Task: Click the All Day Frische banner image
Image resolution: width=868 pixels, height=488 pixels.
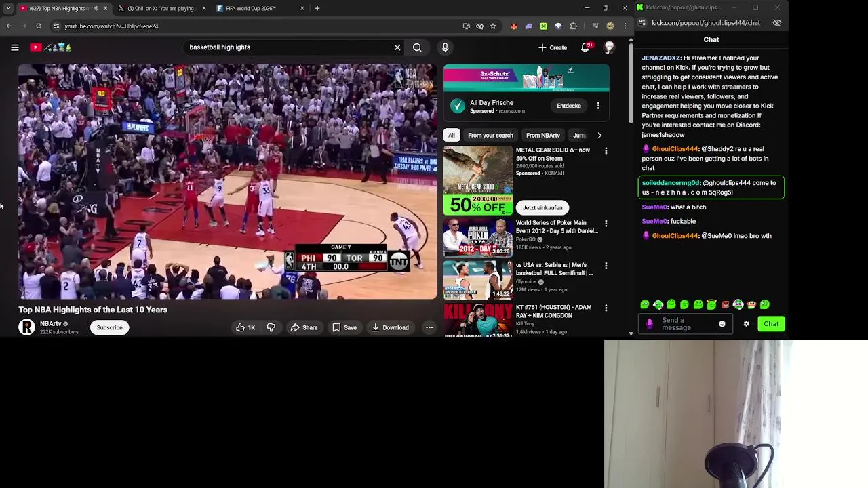Action: coord(526,78)
